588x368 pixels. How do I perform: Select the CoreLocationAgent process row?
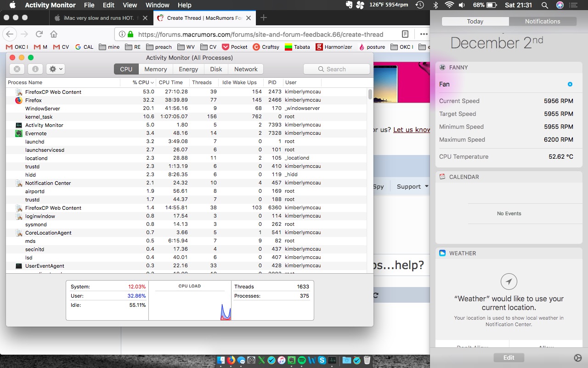pos(186,233)
